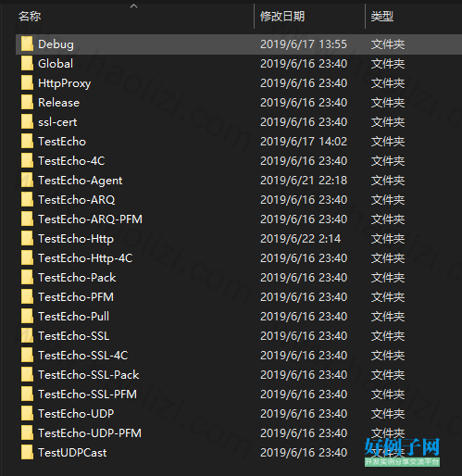Select the Release folder name

(x=58, y=103)
